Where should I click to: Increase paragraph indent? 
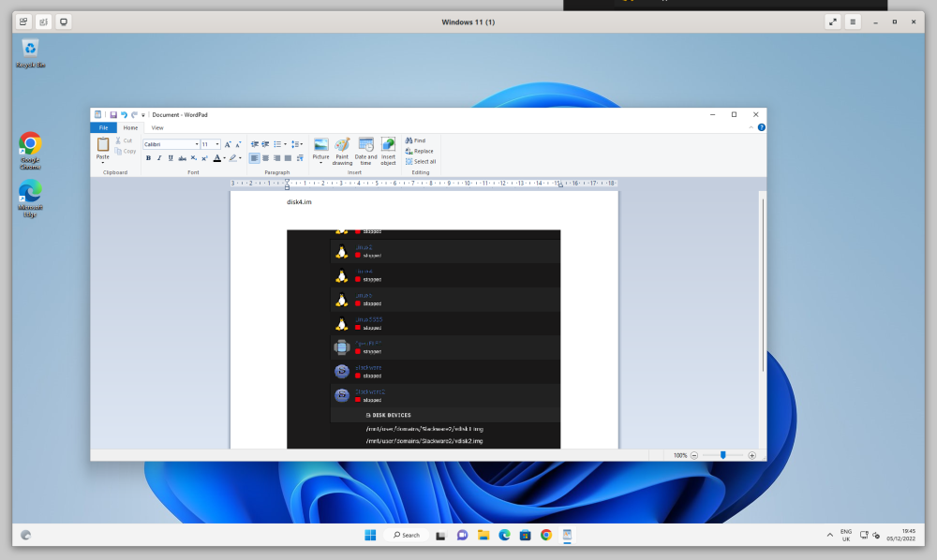265,144
